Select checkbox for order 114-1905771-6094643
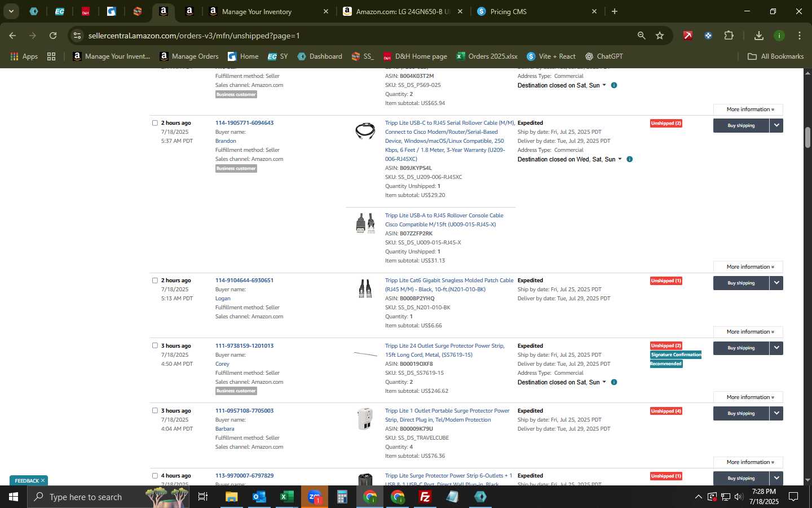 click(155, 122)
